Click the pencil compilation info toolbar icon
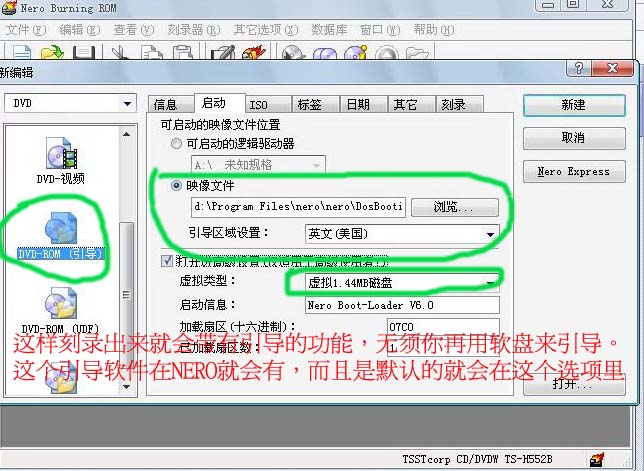 223,52
